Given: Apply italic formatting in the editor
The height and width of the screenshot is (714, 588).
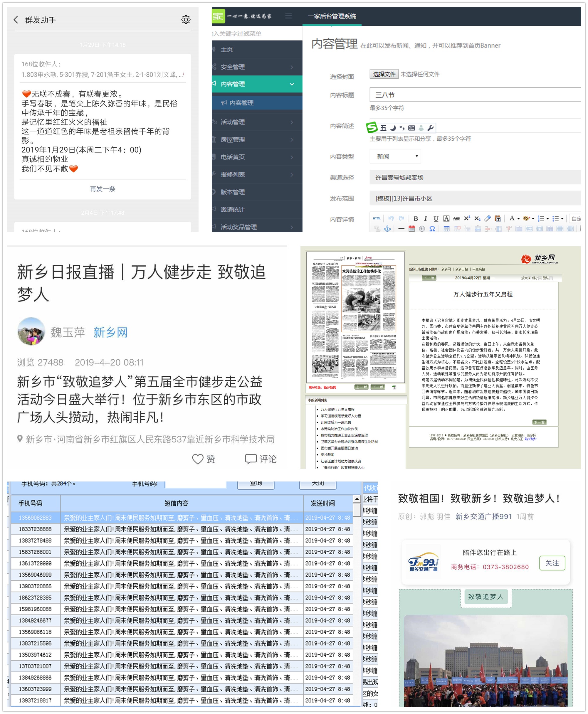Looking at the screenshot, I should coord(425,218).
